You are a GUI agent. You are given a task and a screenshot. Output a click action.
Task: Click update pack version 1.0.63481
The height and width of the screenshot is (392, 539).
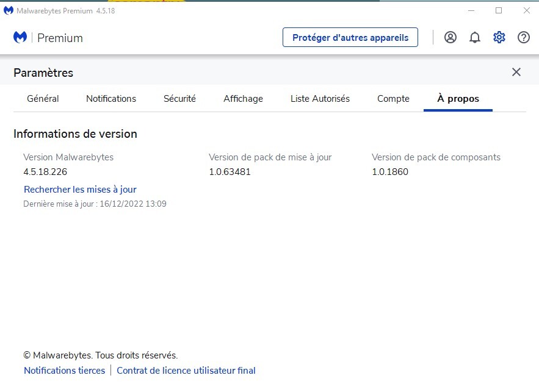pyautogui.click(x=230, y=172)
